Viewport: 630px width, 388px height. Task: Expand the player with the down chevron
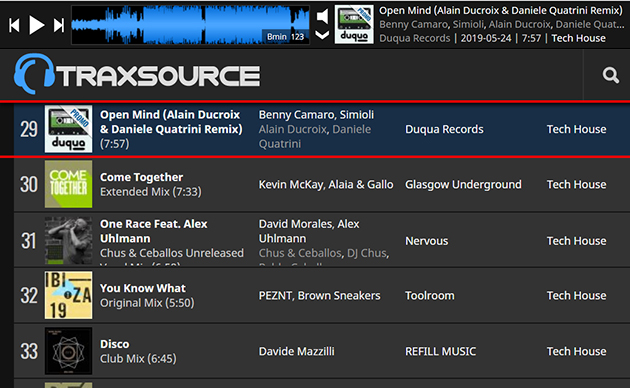coord(322,35)
